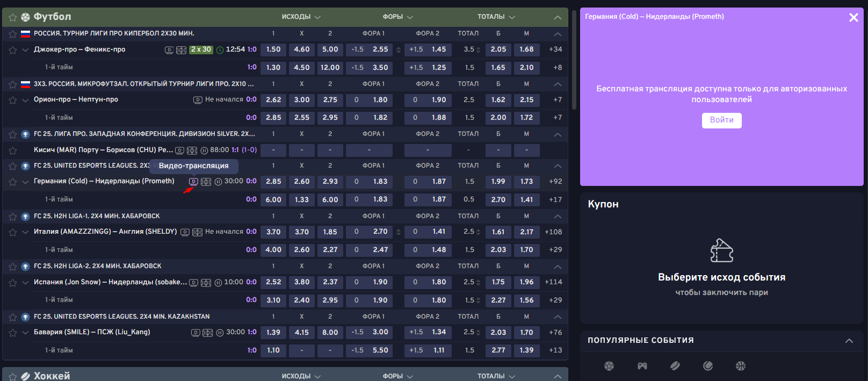Open video stream for Испания (Jon Snow)
The height and width of the screenshot is (381, 868).
click(194, 283)
